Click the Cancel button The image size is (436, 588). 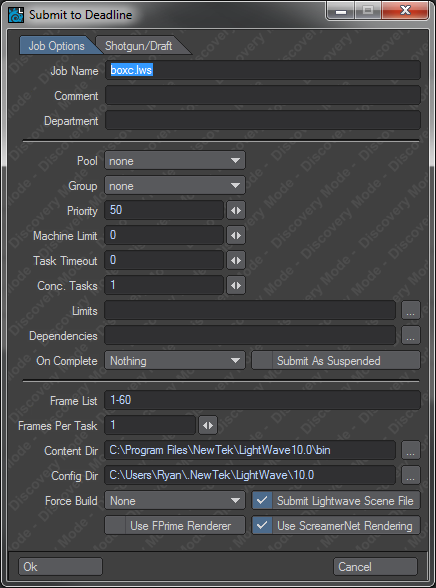[375, 567]
